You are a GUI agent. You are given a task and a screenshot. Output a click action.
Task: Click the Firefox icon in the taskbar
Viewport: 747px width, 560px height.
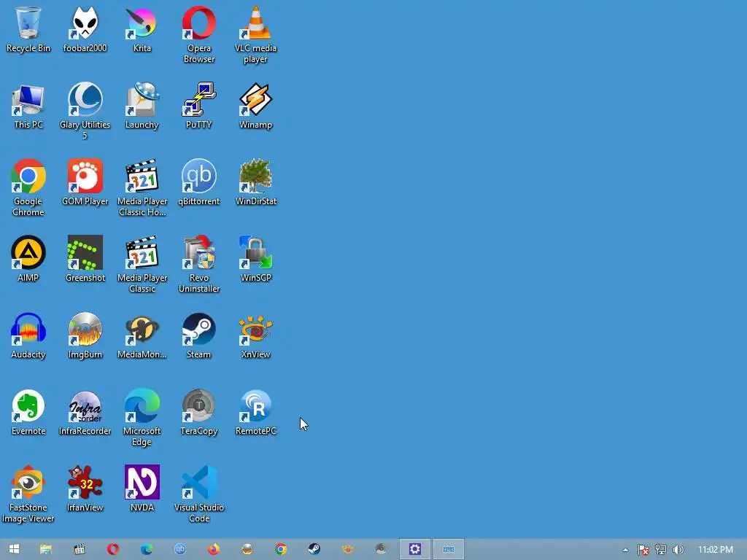214,549
